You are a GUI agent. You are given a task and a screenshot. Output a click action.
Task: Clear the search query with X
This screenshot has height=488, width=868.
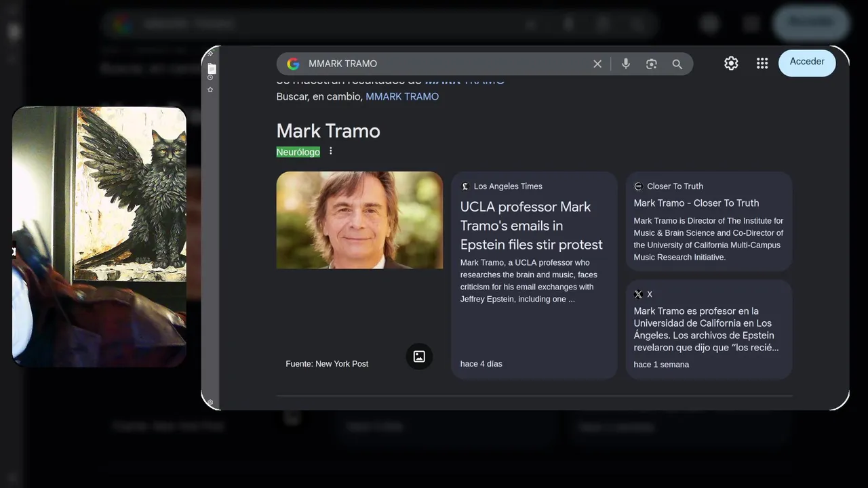pyautogui.click(x=597, y=64)
